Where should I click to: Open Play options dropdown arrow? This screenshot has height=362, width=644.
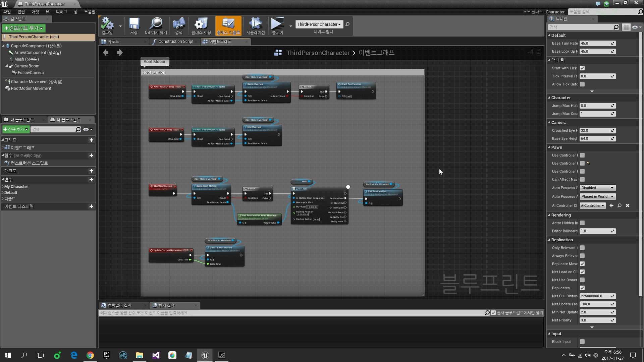(290, 26)
